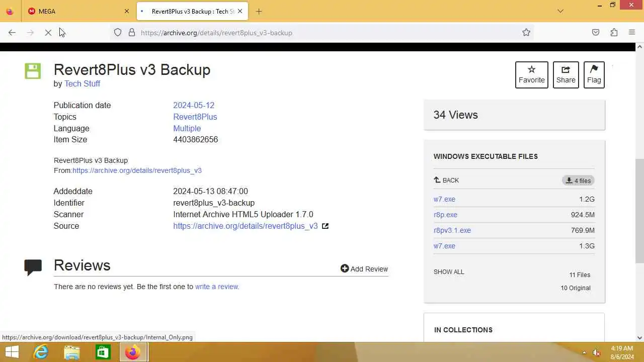Download r8pv3.1.exe file
Image resolution: width=644 pixels, height=362 pixels.
point(452,230)
